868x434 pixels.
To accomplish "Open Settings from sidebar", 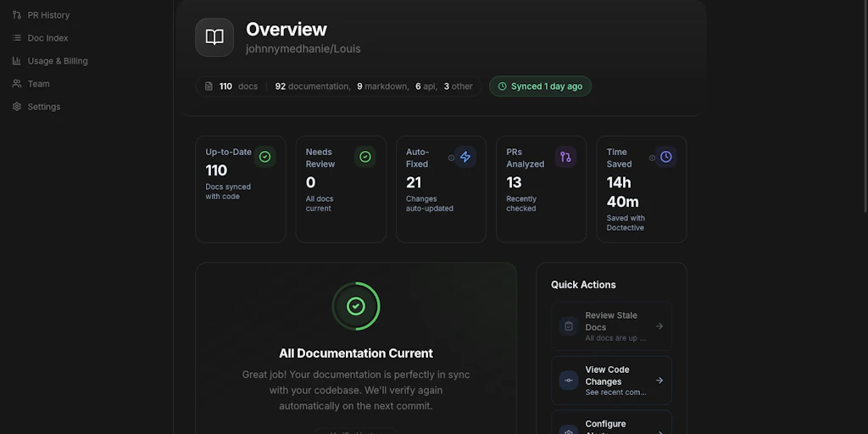I will 44,106.
